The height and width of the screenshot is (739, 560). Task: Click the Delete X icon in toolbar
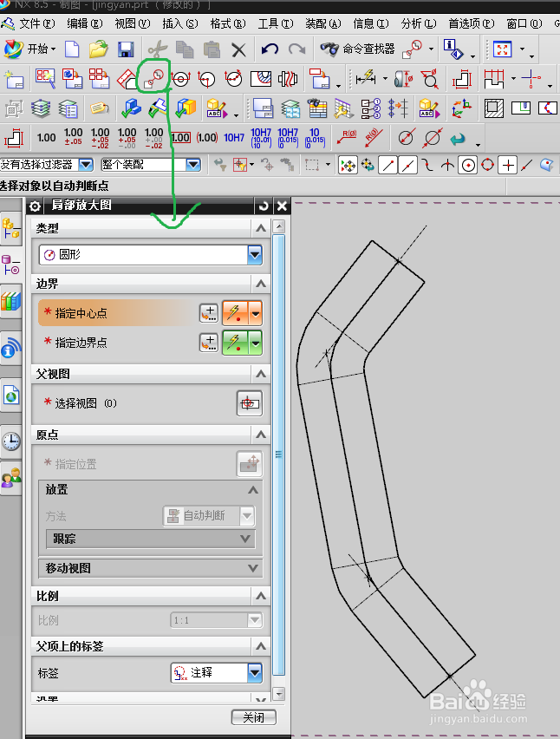tap(238, 49)
